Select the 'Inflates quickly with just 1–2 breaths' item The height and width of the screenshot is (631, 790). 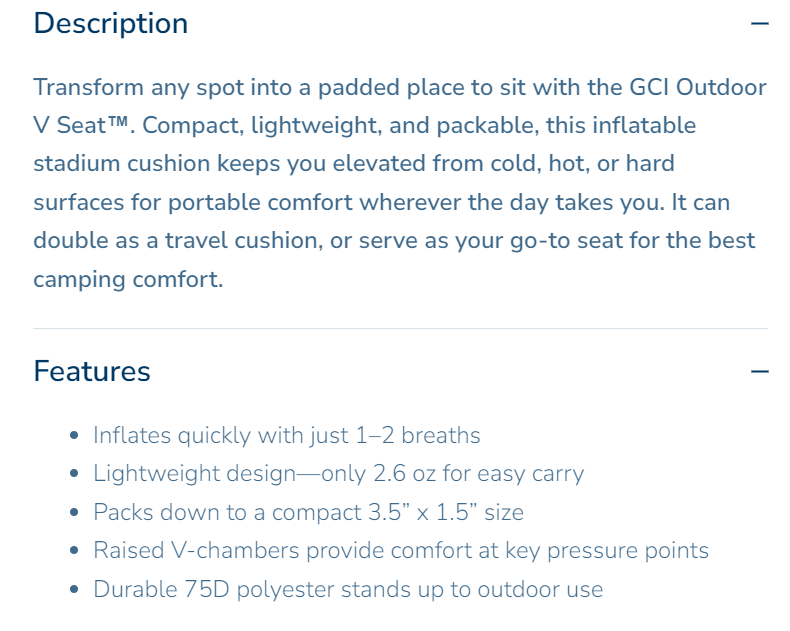point(287,436)
